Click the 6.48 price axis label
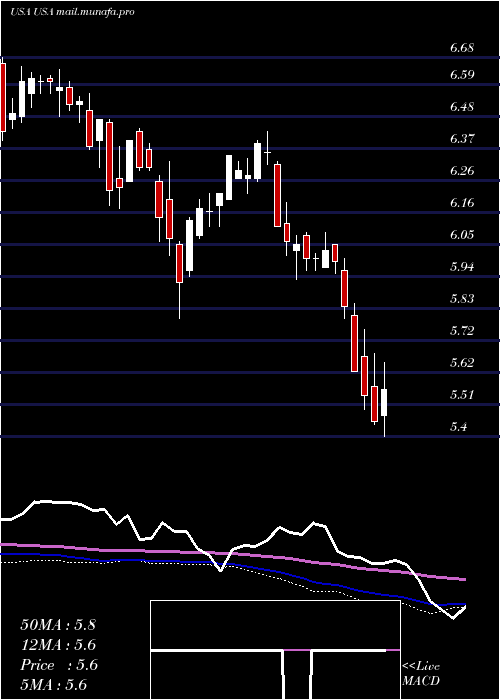Viewport: 500px width, 700px height. tap(462, 107)
